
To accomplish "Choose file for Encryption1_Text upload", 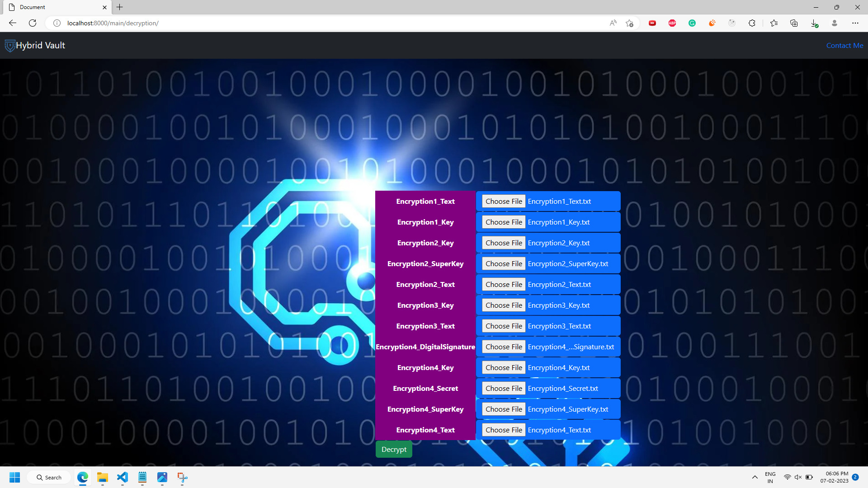I will 503,201.
